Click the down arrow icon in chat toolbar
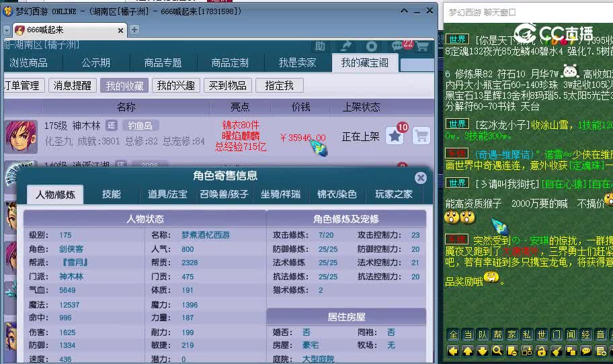613x364 pixels. [x=483, y=351]
